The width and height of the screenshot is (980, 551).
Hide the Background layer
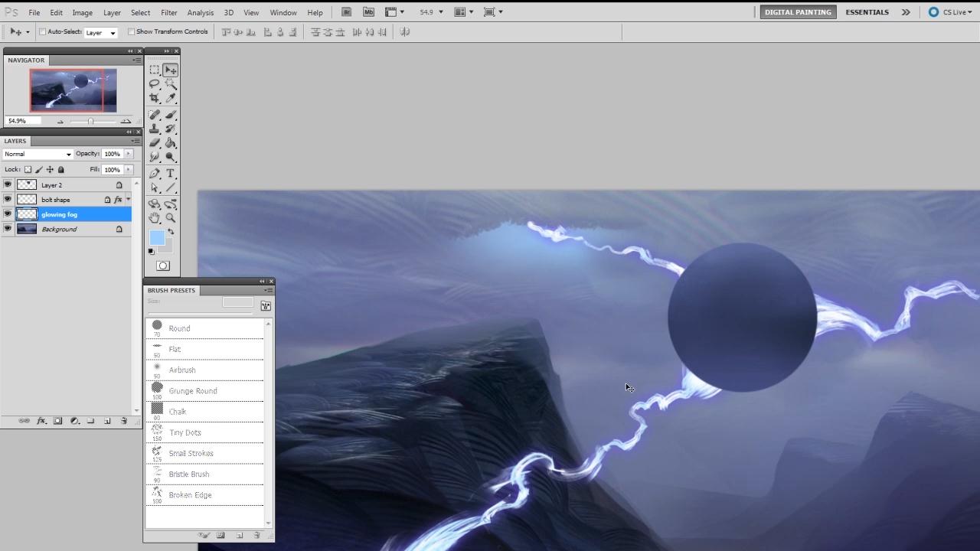pyautogui.click(x=8, y=229)
